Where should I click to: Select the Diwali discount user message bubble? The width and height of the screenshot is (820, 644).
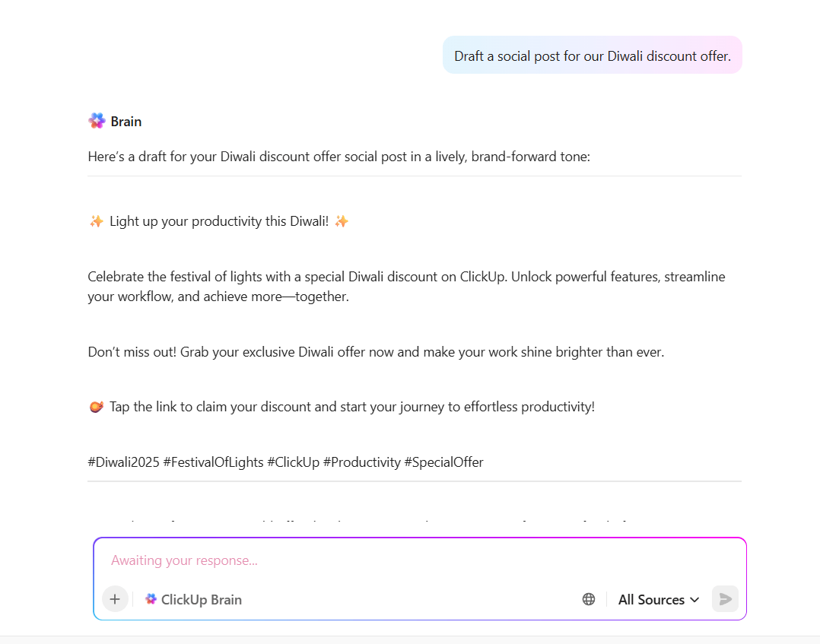point(593,55)
